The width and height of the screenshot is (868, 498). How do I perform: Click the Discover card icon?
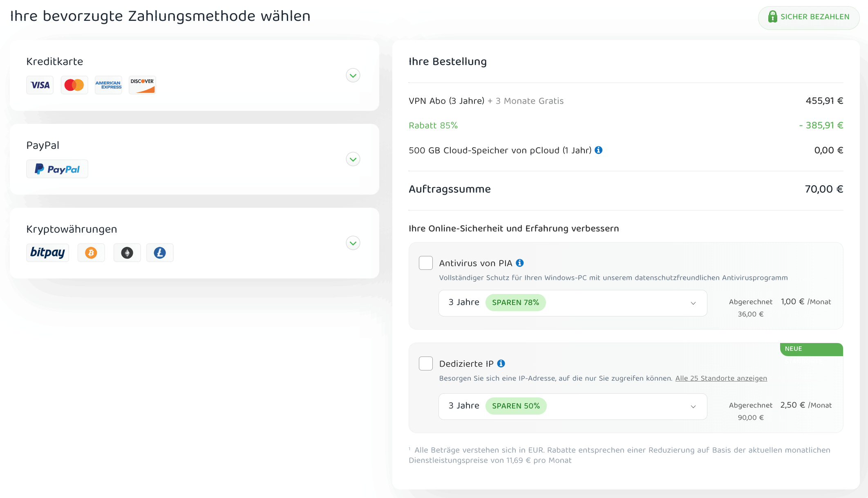142,85
